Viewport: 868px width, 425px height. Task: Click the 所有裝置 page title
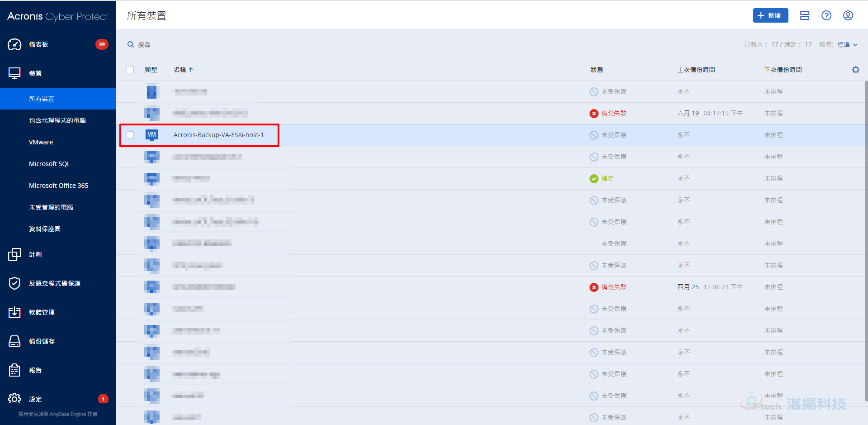point(146,16)
